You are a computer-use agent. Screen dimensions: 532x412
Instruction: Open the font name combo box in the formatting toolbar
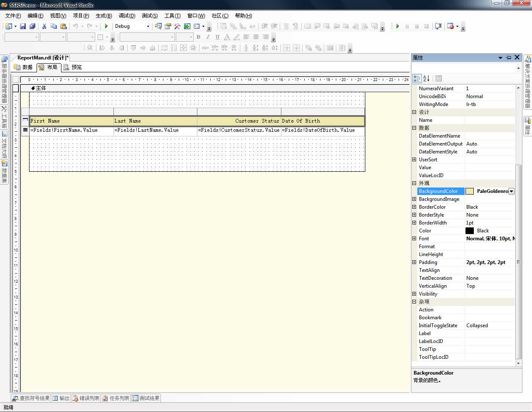click(x=147, y=37)
